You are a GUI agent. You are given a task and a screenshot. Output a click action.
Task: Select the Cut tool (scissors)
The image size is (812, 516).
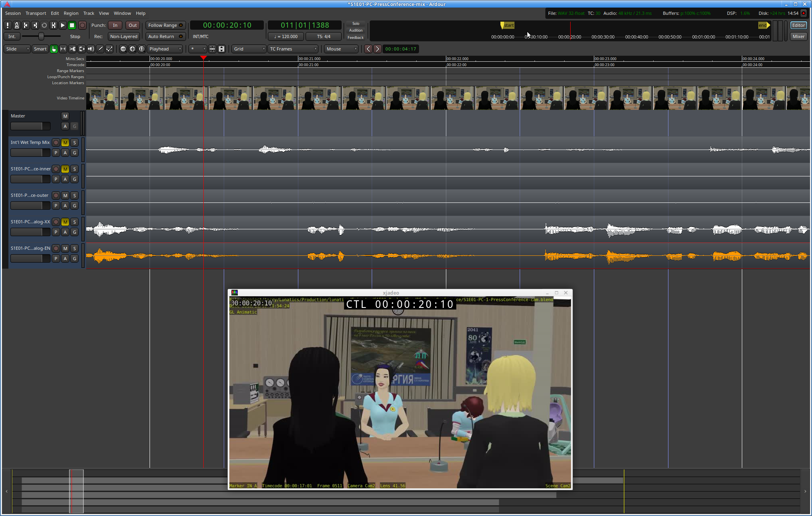(x=73, y=49)
